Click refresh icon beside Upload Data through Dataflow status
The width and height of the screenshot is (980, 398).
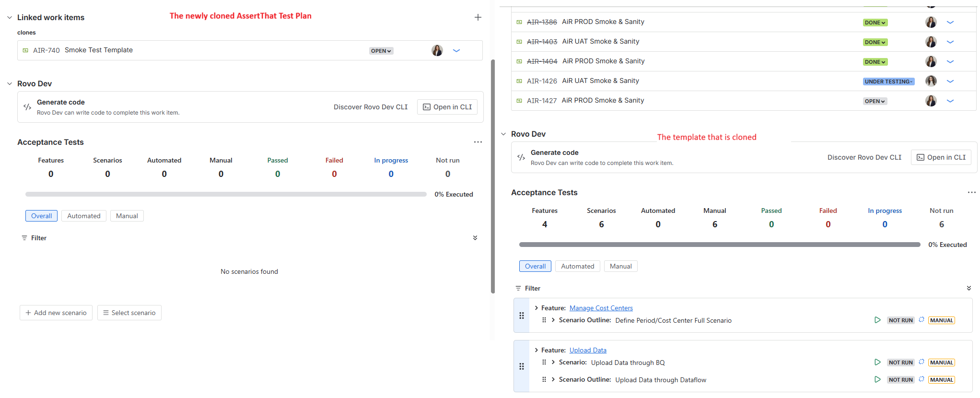pyautogui.click(x=921, y=379)
